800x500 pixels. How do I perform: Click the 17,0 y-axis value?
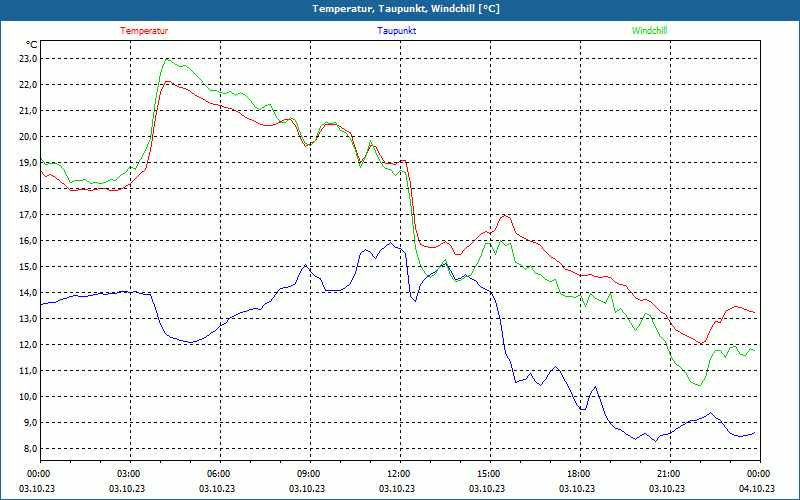tap(29, 215)
